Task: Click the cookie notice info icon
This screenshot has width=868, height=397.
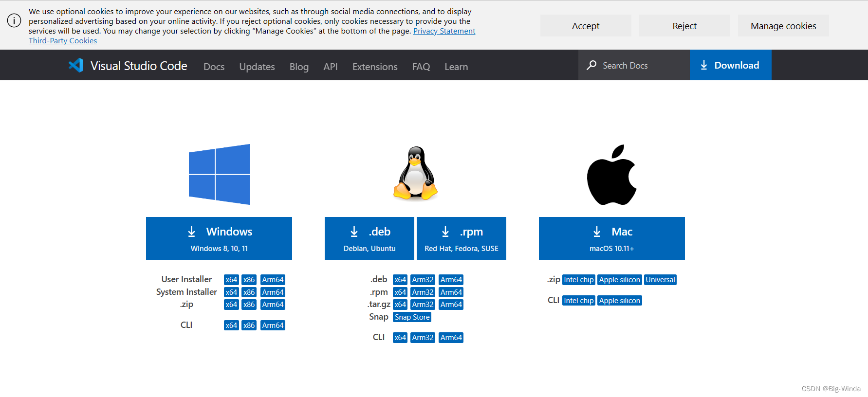Action: click(14, 20)
